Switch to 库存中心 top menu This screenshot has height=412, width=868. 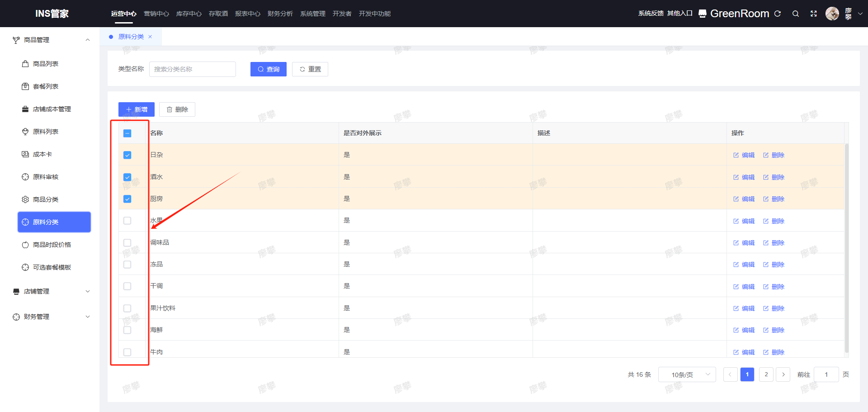pyautogui.click(x=189, y=14)
